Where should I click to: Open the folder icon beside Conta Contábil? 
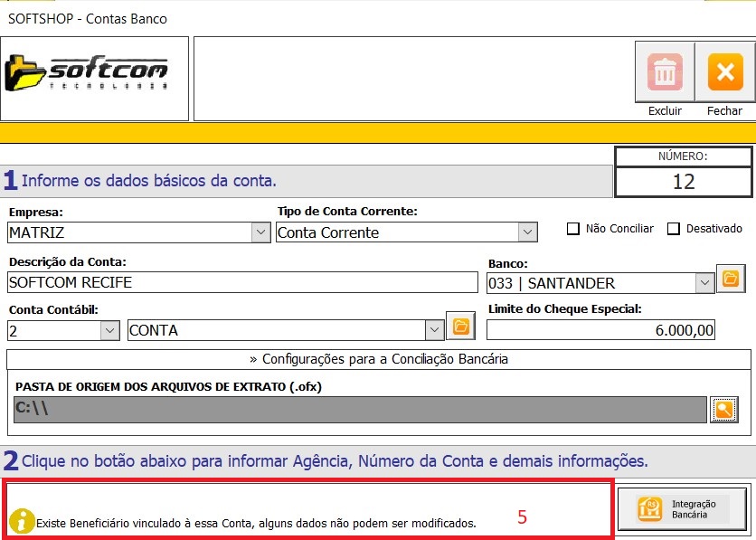[460, 327]
